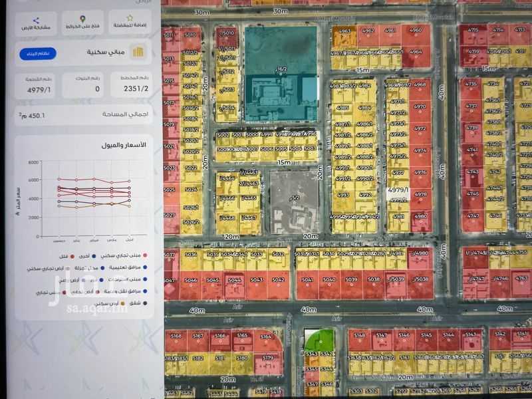Select red parcel 4972 on map

coord(420,134)
